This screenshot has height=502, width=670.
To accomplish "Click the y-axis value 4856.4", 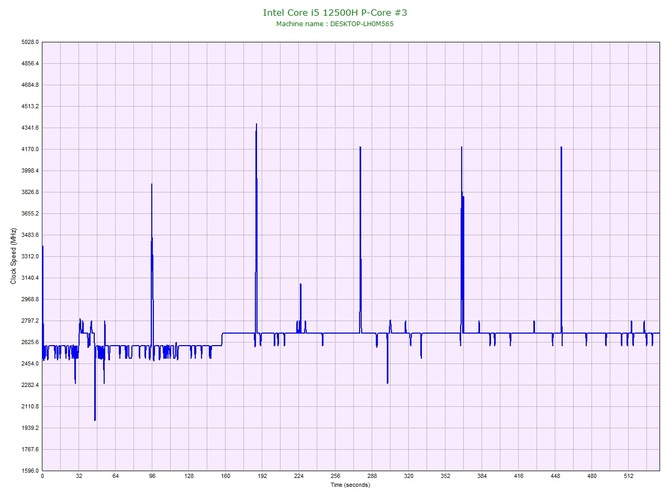I will point(30,64).
